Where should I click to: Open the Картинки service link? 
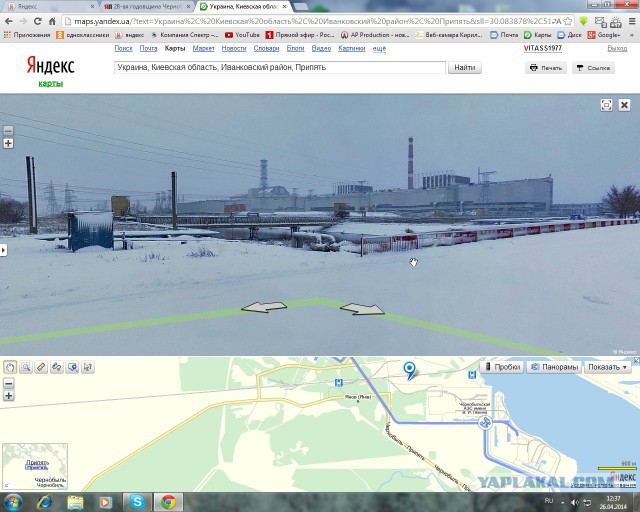pyautogui.click(x=351, y=48)
